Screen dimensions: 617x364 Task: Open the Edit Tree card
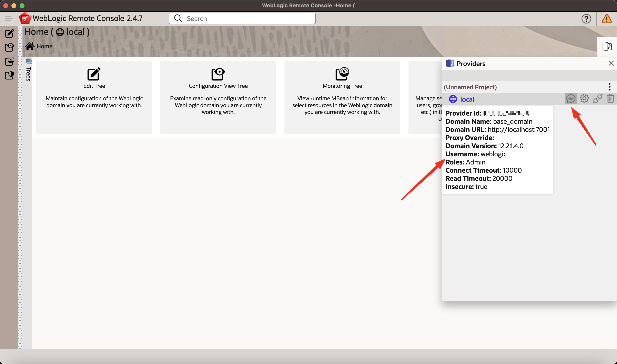pos(94,97)
